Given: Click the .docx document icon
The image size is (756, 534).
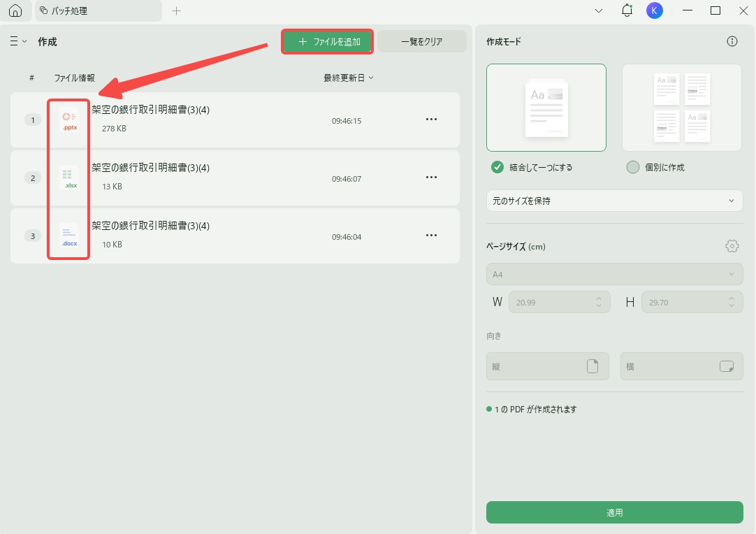Looking at the screenshot, I should coord(68,235).
